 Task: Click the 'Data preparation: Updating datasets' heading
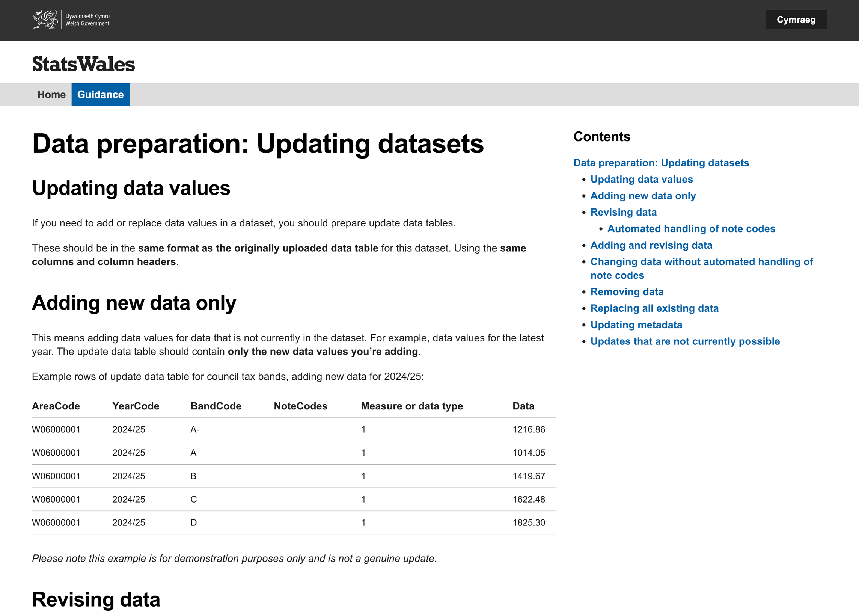click(x=258, y=144)
